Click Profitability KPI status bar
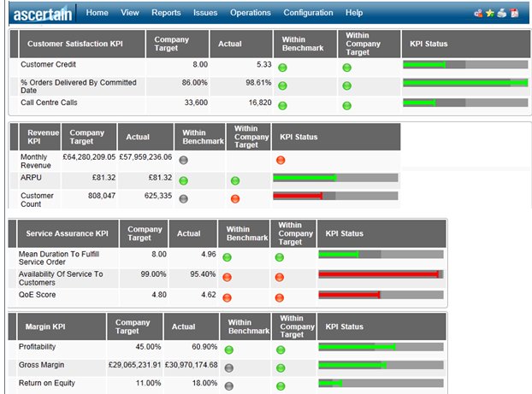 381,347
